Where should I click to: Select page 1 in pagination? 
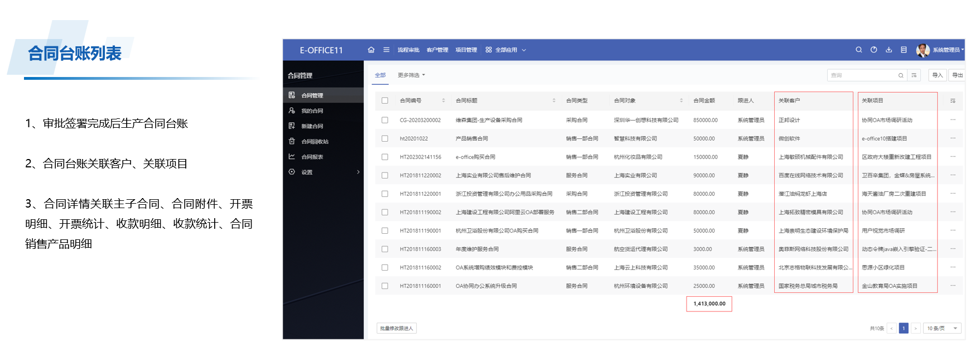[x=904, y=328]
